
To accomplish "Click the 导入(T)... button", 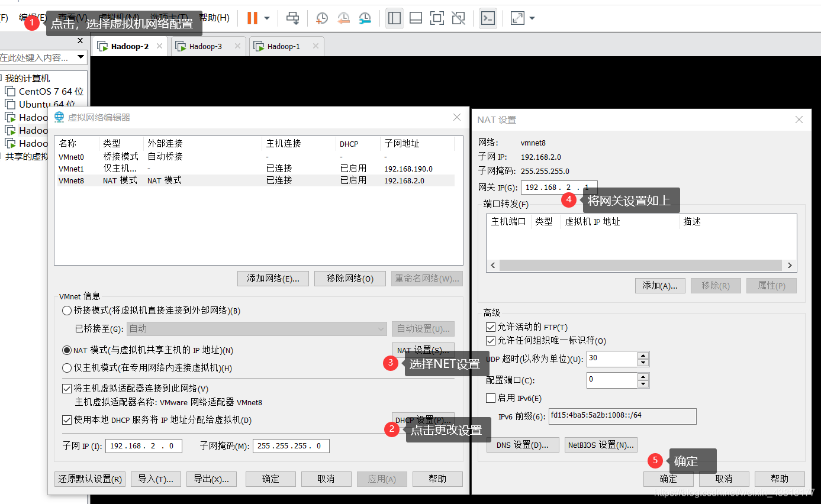I will coord(156,479).
